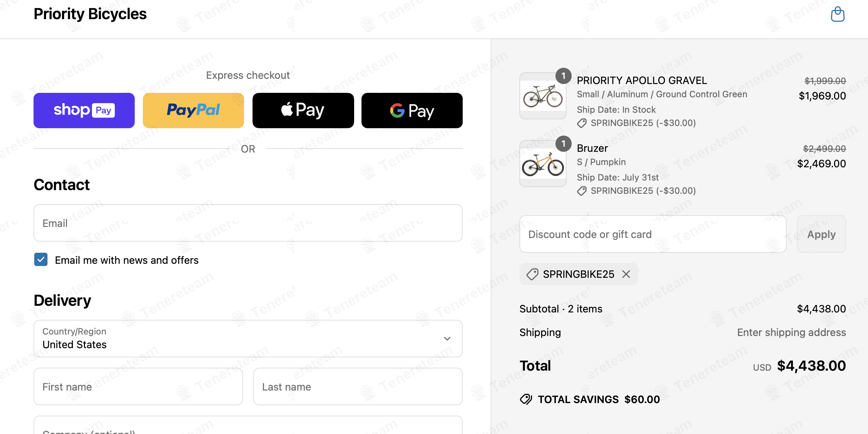The width and height of the screenshot is (868, 434).
Task: Select Google Pay express checkout
Action: [x=412, y=111]
